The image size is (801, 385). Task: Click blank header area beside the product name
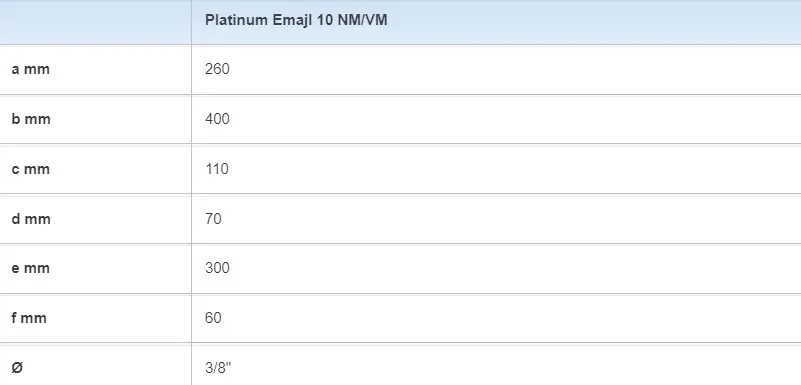click(594, 22)
